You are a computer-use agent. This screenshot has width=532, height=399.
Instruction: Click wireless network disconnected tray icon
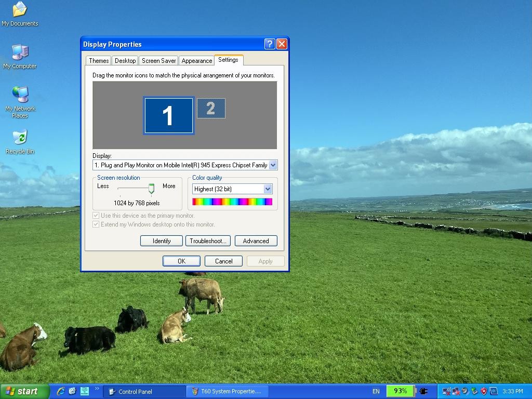[446, 392]
